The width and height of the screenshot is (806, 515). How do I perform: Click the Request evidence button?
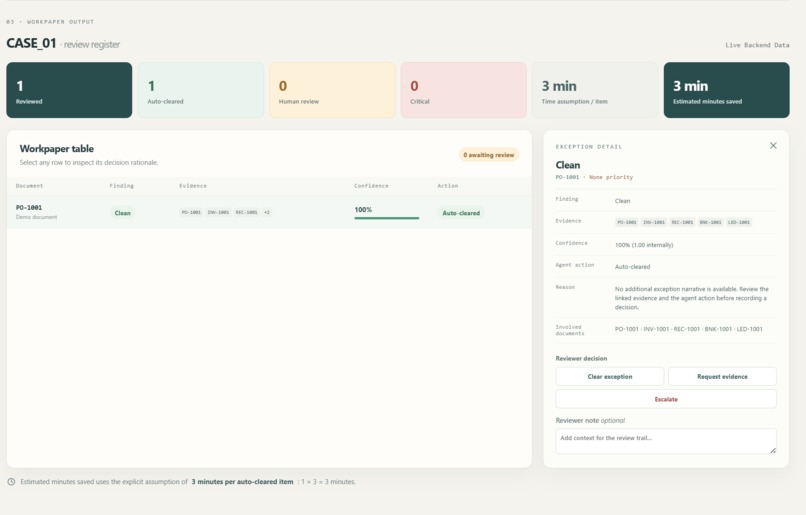coord(722,376)
